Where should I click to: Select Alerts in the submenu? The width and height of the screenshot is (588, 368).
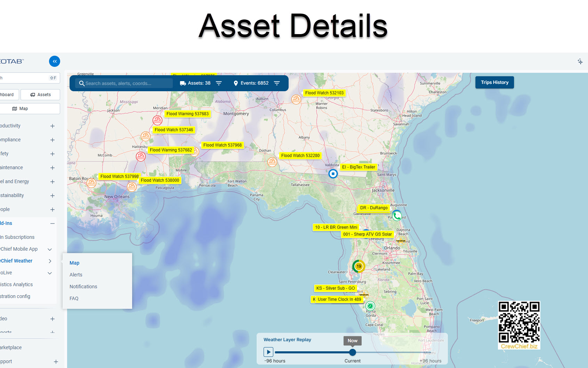coord(76,275)
